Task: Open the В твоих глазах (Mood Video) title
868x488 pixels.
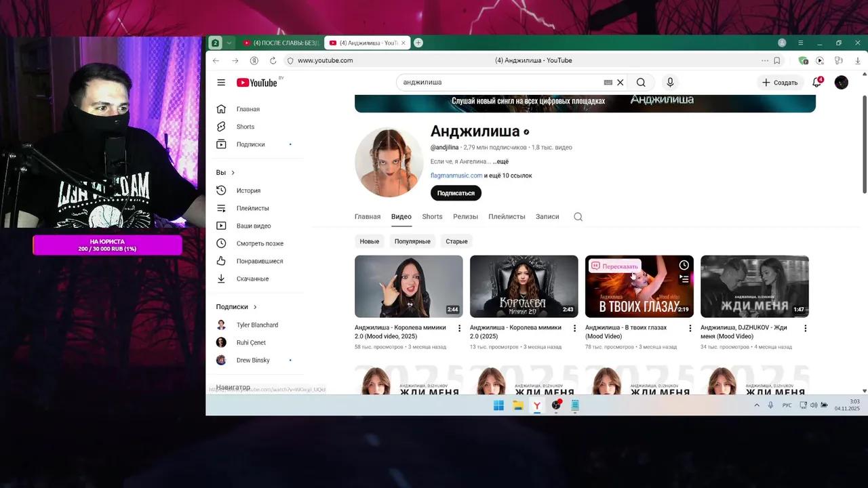Action: [x=626, y=331]
